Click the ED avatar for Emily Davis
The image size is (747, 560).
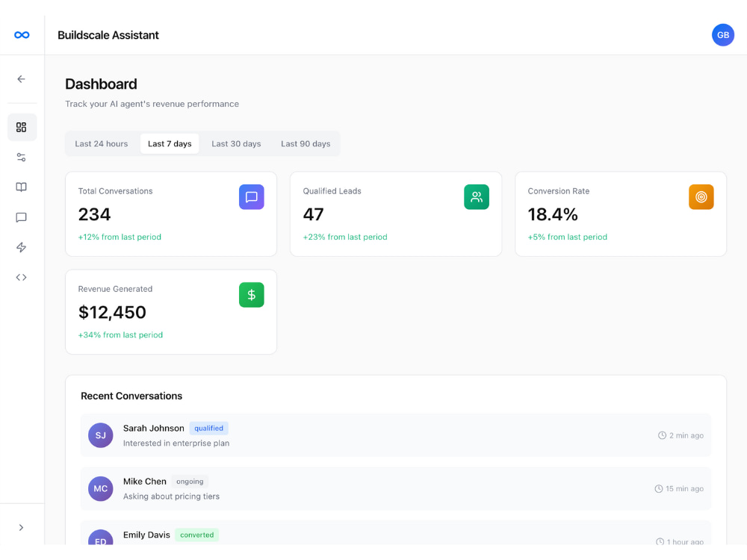point(101,538)
